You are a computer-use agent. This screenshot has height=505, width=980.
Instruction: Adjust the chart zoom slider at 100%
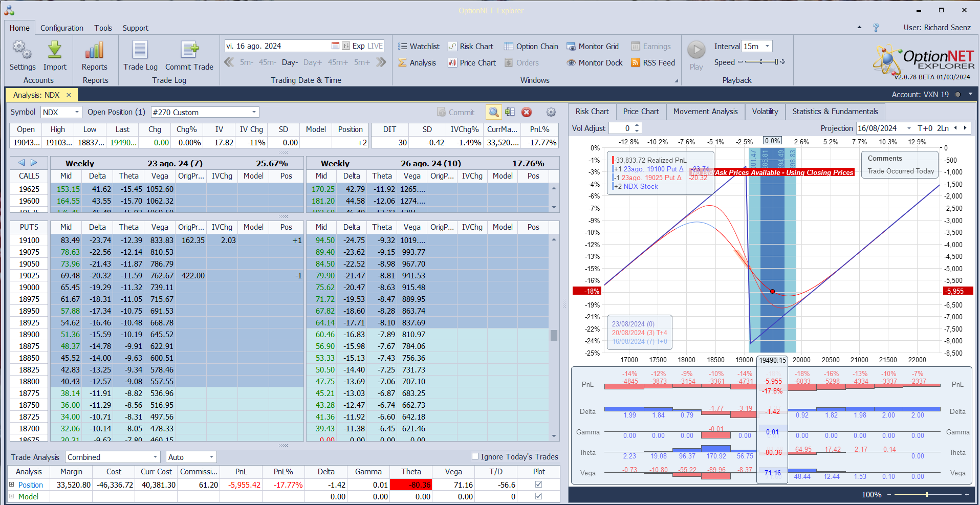(927, 495)
